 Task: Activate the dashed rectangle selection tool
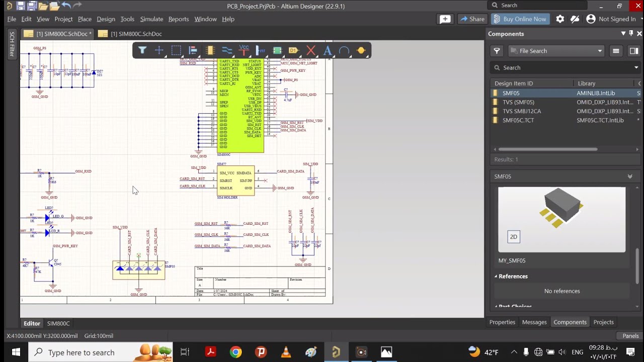click(x=176, y=50)
